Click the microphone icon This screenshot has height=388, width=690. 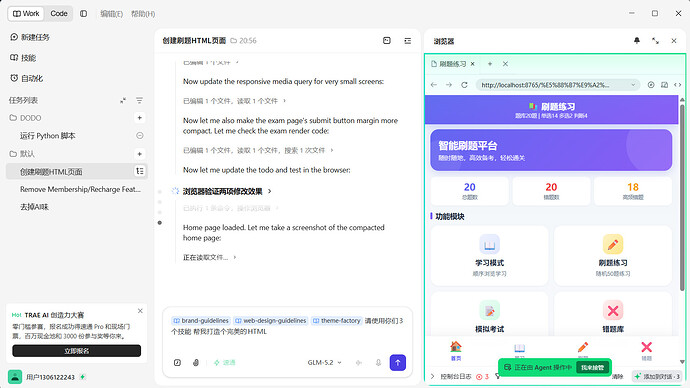[x=378, y=362]
